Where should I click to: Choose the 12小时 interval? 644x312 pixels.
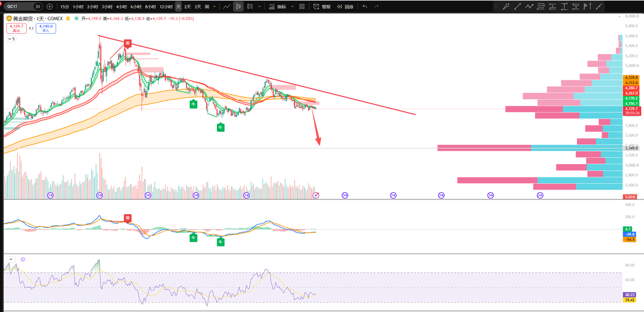point(166,6)
